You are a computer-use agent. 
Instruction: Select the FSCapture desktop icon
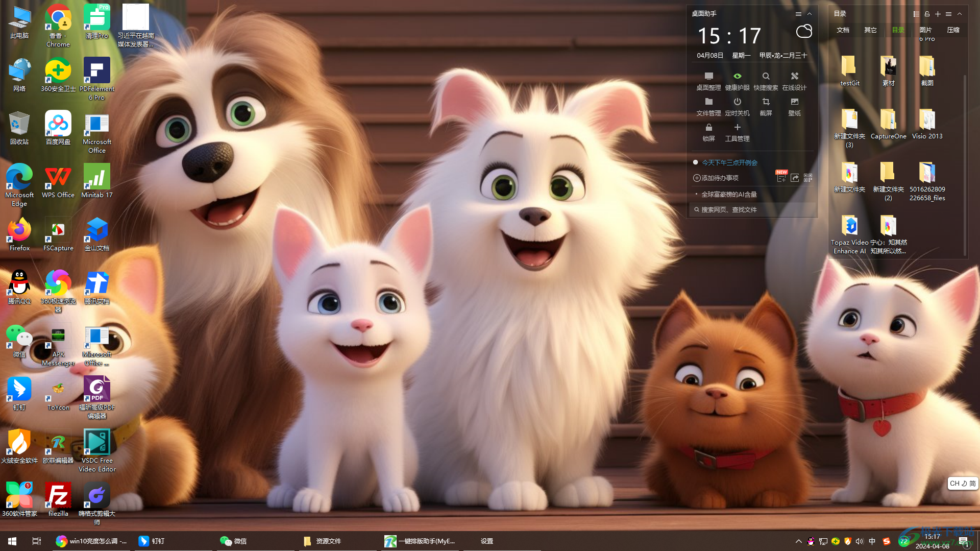pos(58,234)
